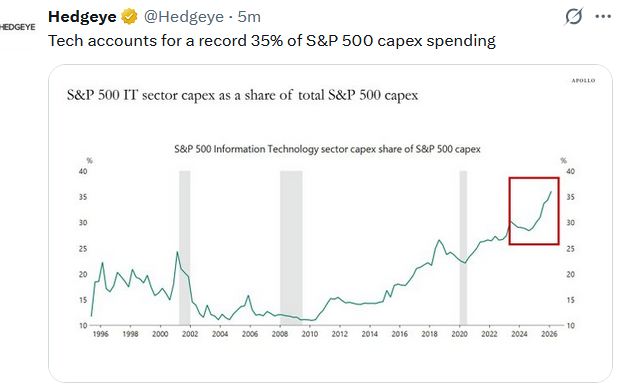This screenshot has height=389, width=619.
Task: Click the 5m post timestamp
Action: click(249, 17)
